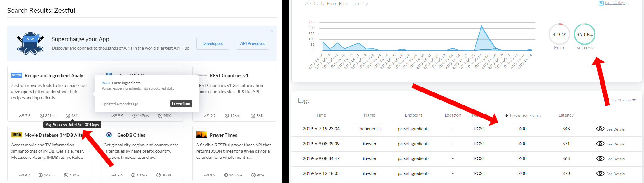This screenshot has width=644, height=183.
Task: Click See Details eye icon for 12:18:05 row
Action: 600,173
